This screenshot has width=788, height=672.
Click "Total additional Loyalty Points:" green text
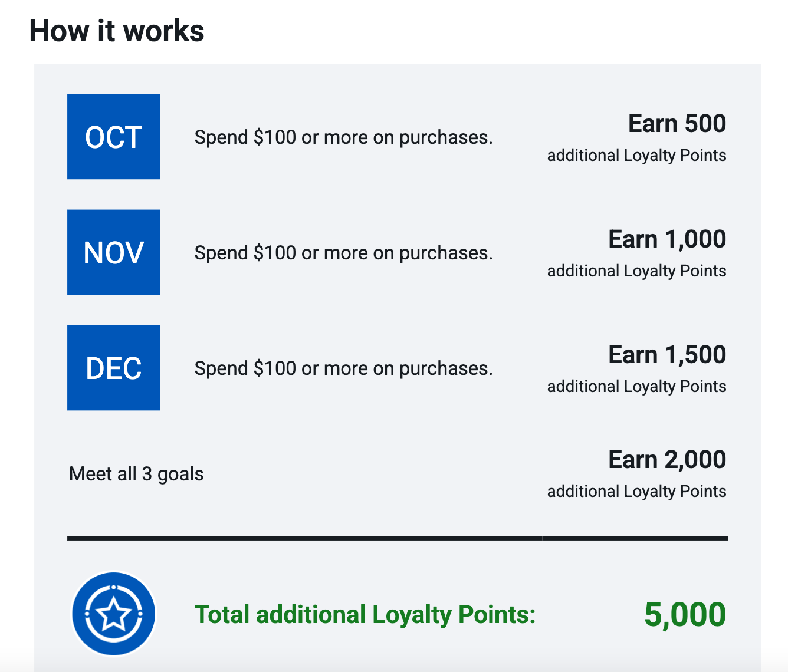click(x=365, y=615)
